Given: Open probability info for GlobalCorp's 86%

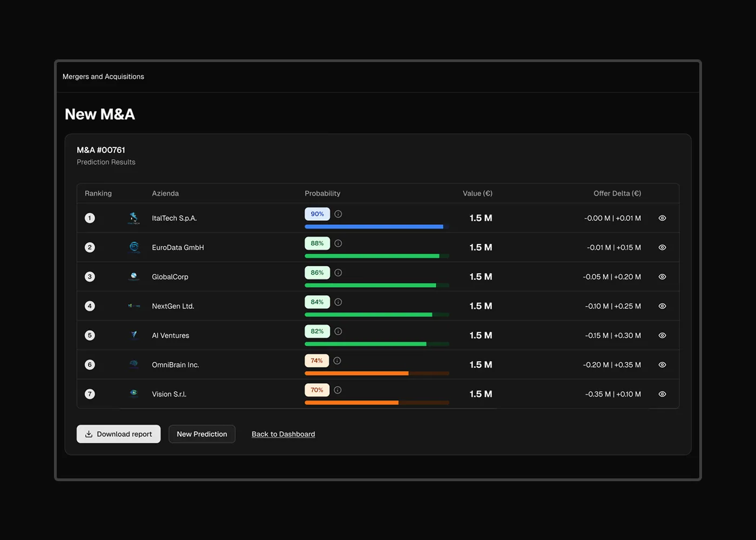Looking at the screenshot, I should tap(338, 273).
